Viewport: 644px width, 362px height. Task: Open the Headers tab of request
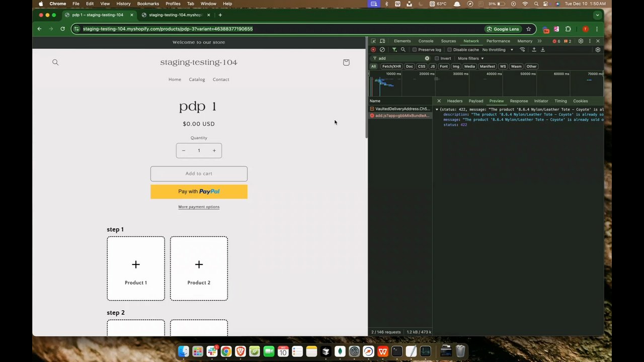coord(455,101)
